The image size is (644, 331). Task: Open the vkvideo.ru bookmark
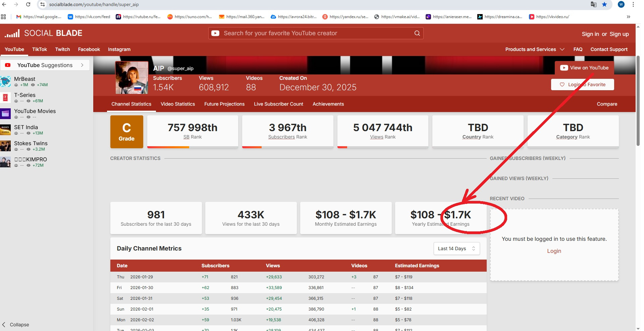[549, 17]
